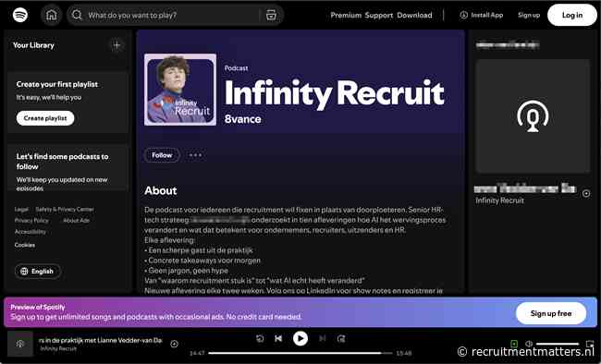Click Sign up in top bar
Viewport: 601px width, 364px height.
tap(529, 15)
